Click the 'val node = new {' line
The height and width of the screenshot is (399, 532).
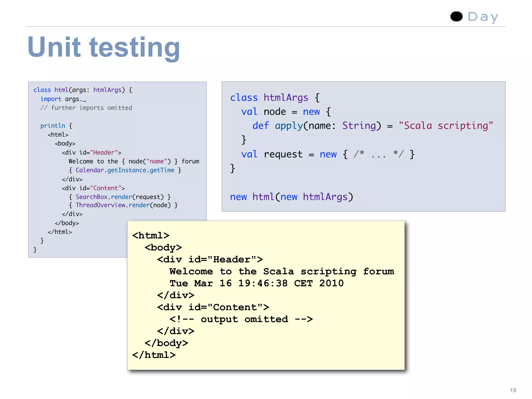[286, 112]
